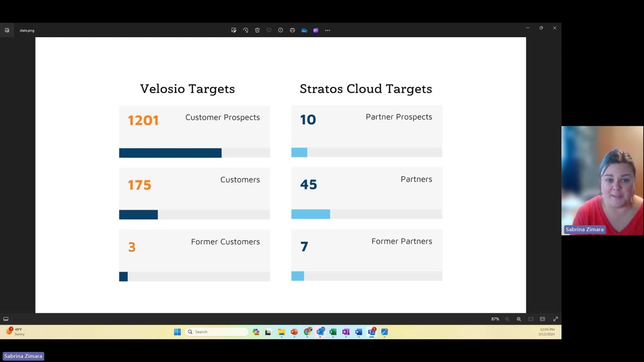
Task: Click the 45 value
Action: click(308, 185)
